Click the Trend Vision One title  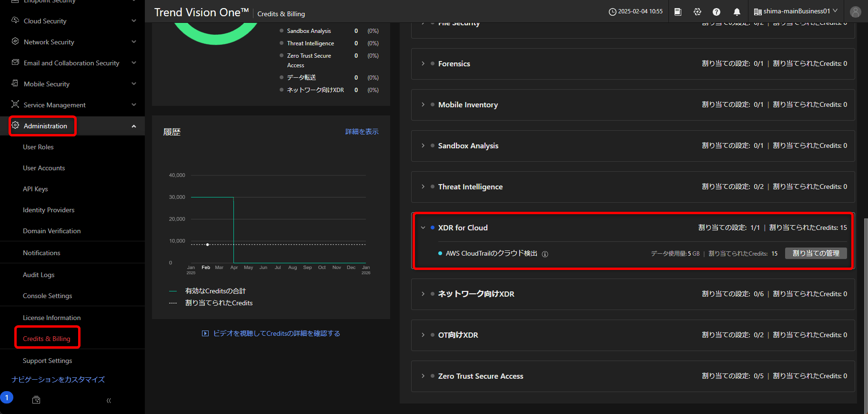click(x=202, y=12)
